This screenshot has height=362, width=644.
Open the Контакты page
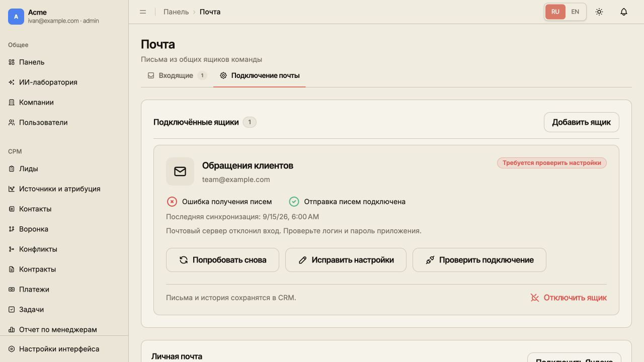[x=64, y=209]
